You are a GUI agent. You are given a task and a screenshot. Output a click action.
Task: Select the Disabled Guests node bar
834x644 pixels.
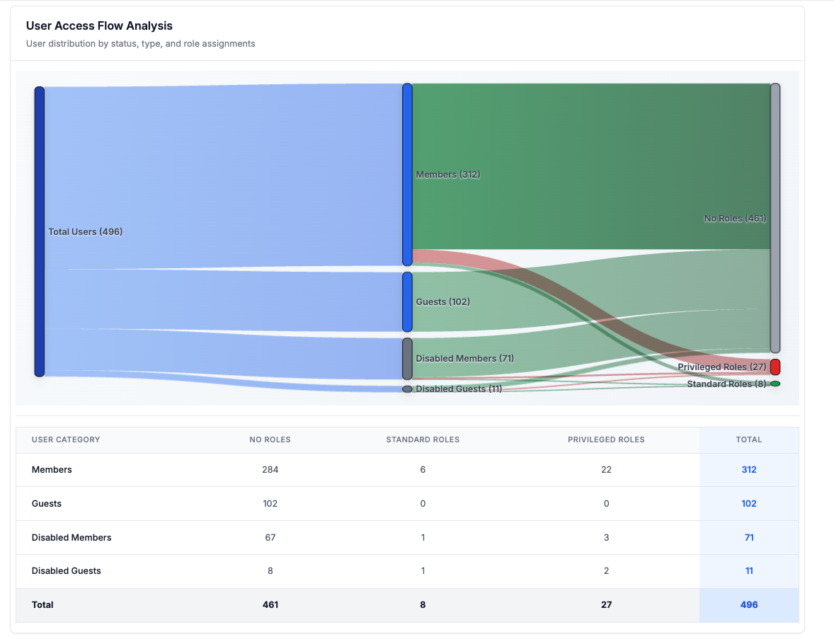(x=408, y=389)
